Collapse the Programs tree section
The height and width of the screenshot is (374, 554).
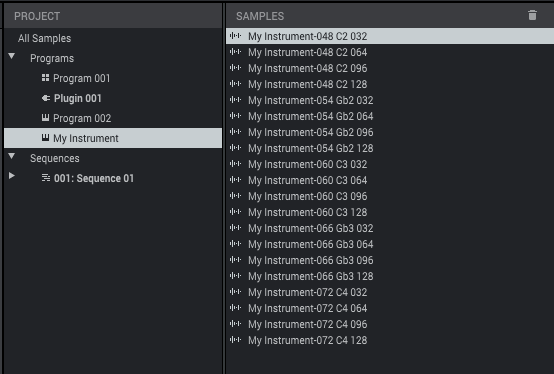coord(12,56)
